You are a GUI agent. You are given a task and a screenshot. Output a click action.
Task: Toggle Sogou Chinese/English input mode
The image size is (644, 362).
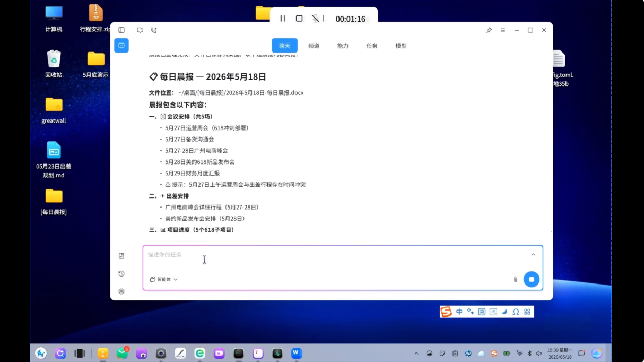tap(459, 312)
